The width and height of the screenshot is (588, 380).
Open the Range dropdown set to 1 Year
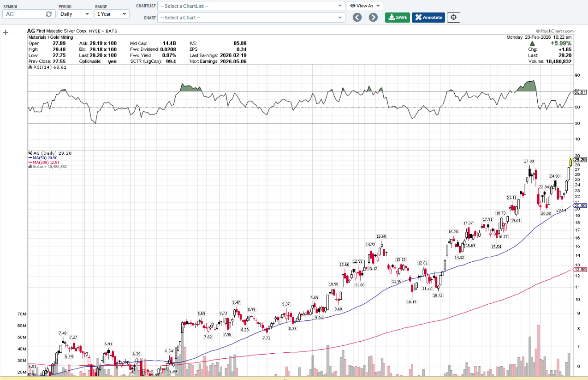112,14
